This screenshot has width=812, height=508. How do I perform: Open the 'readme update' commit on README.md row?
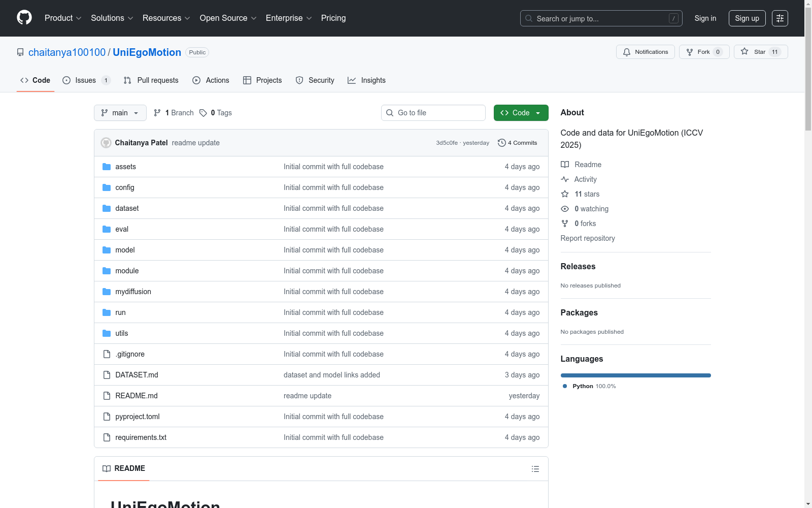point(308,396)
